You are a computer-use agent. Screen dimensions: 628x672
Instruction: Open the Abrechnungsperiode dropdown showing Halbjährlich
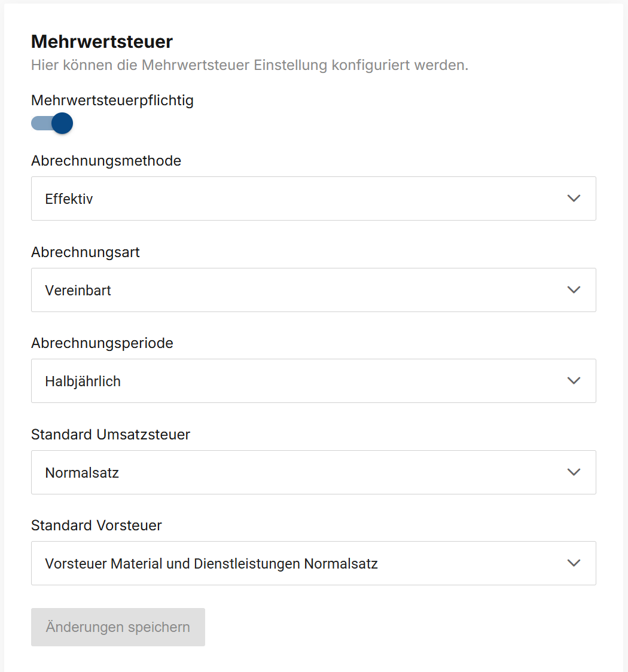pos(313,380)
